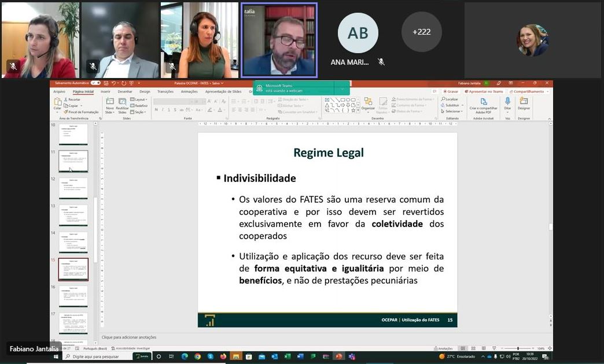Expand the shapes gallery more arrow
This screenshot has width=604, height=364.
point(359,110)
